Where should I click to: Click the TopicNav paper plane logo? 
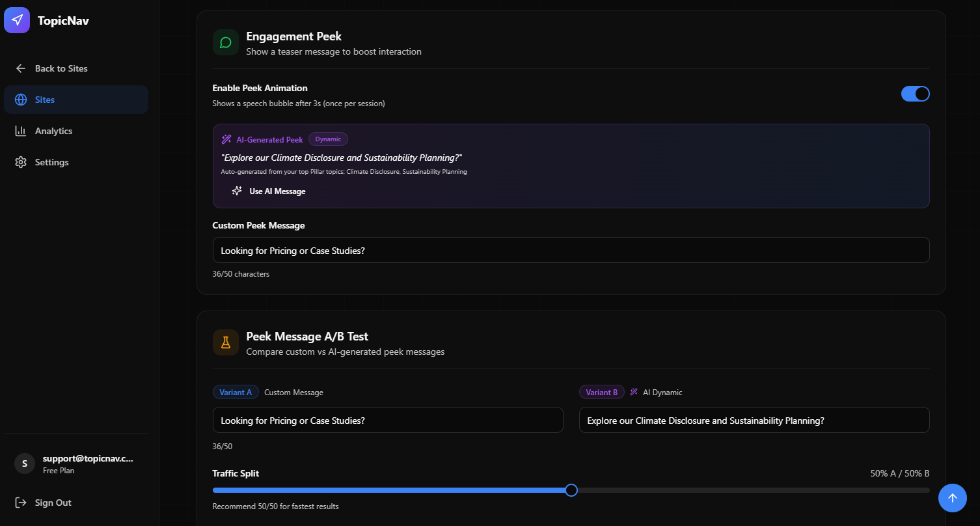click(16, 20)
